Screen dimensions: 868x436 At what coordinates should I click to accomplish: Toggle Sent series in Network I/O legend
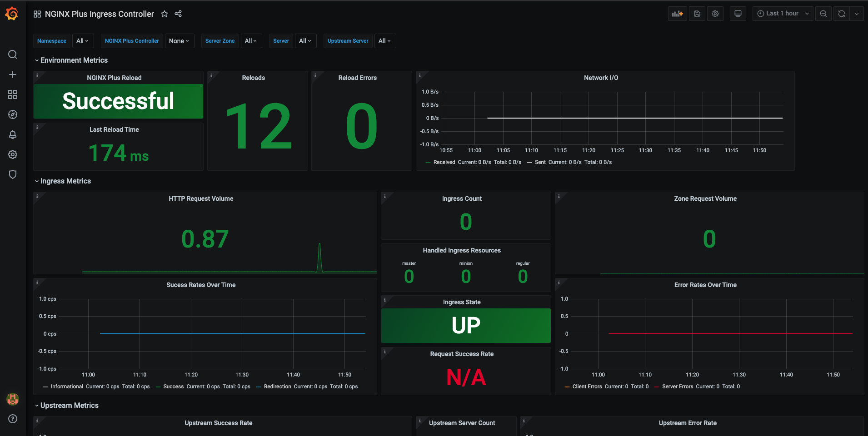point(540,162)
